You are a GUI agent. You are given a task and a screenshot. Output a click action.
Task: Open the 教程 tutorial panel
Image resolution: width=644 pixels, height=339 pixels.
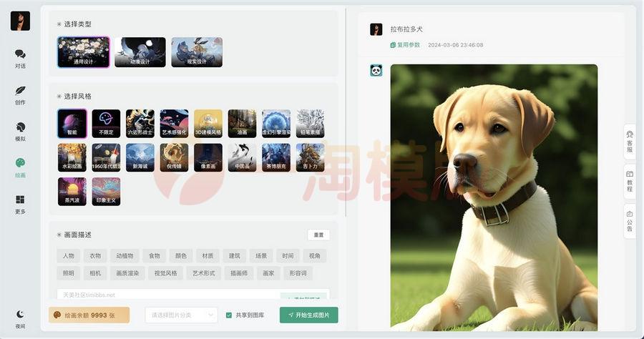[630, 180]
